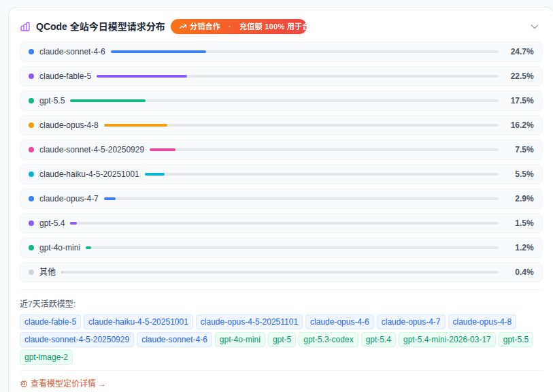Click the claude-opus-4-7 row label in distribution list
Screen dimensions: 553x392
[x=69, y=199]
